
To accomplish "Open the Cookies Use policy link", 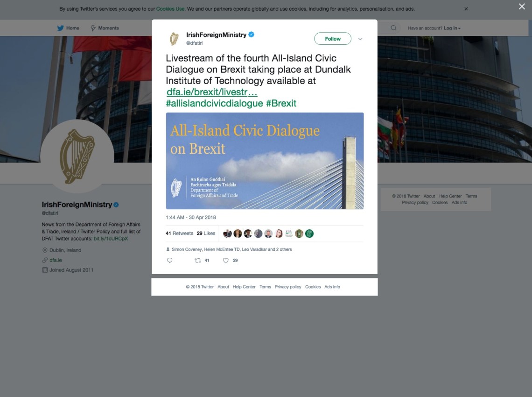I will [x=170, y=9].
